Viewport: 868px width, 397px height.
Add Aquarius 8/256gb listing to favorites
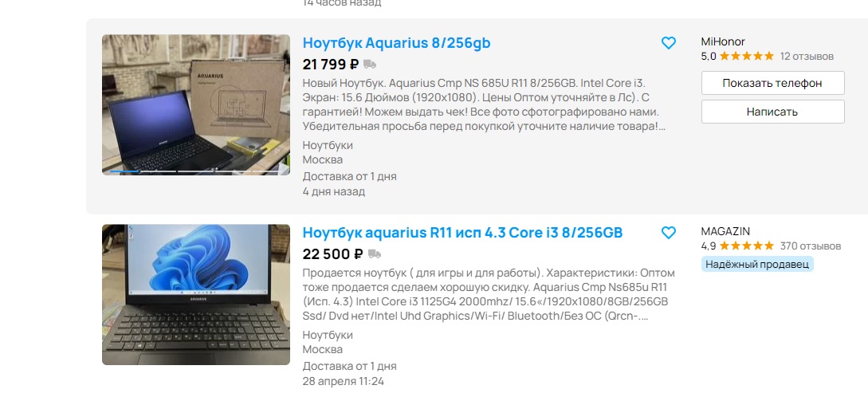(669, 42)
